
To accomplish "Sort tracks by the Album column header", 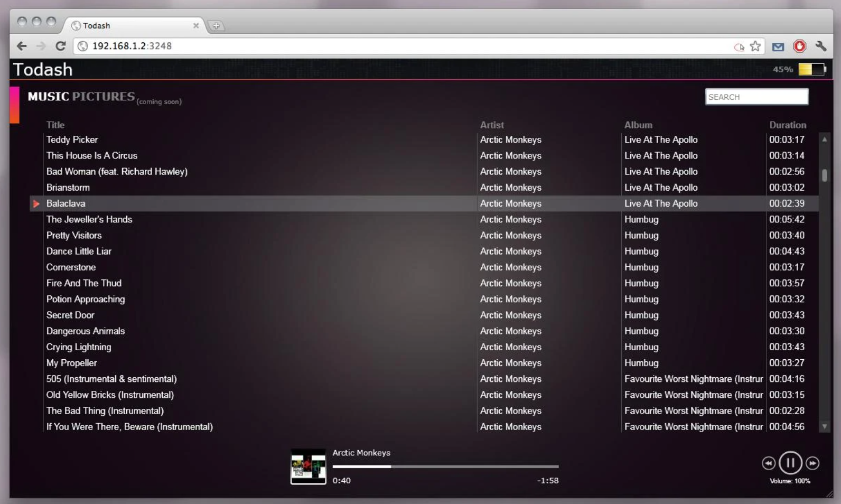I will point(638,125).
